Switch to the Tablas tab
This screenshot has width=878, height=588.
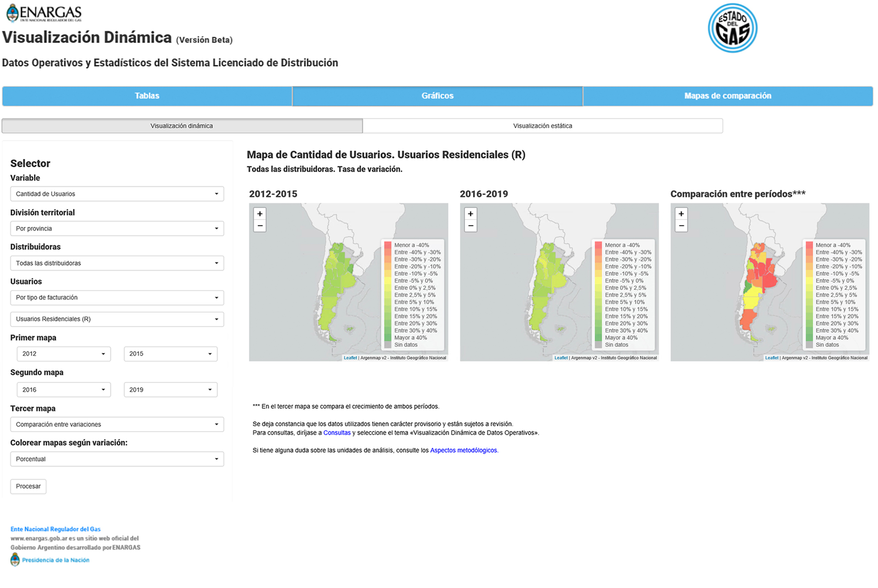point(147,96)
